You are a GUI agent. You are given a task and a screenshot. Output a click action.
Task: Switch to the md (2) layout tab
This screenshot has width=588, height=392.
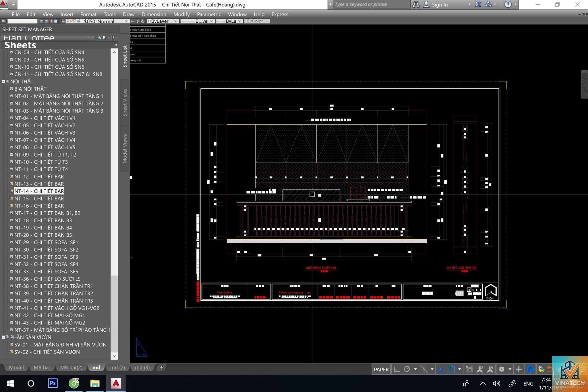(117, 367)
